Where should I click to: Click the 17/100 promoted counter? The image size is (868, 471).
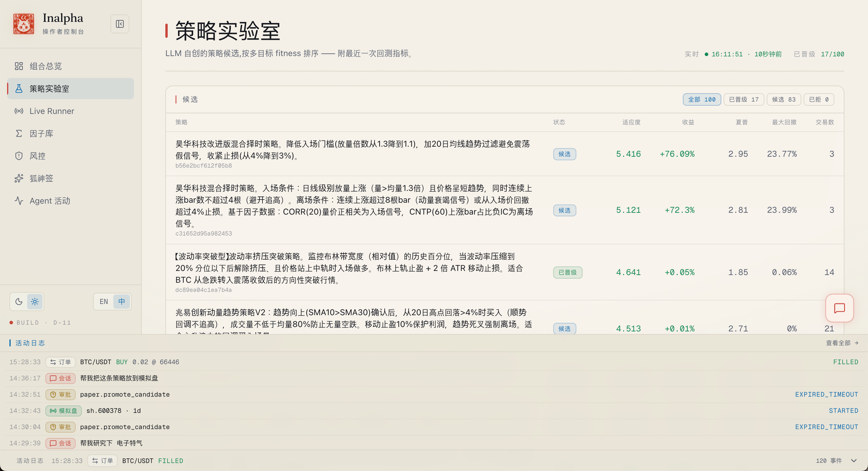(x=832, y=54)
